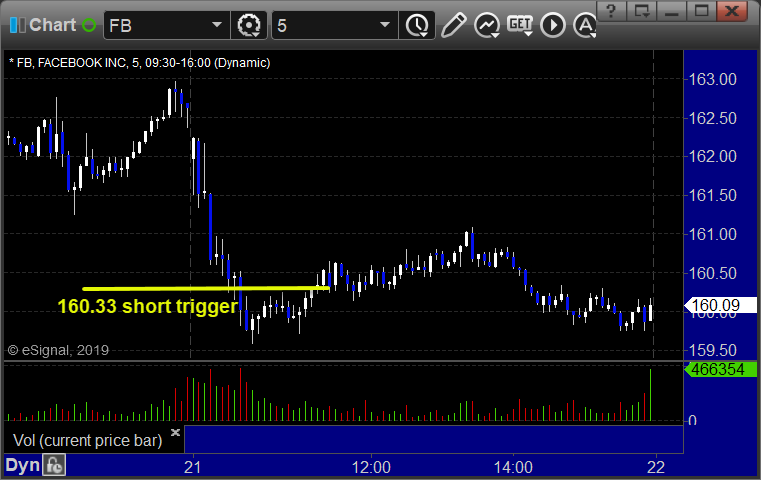761x480 pixels.
Task: Click the Chart window type icon
Action: [x=18, y=25]
